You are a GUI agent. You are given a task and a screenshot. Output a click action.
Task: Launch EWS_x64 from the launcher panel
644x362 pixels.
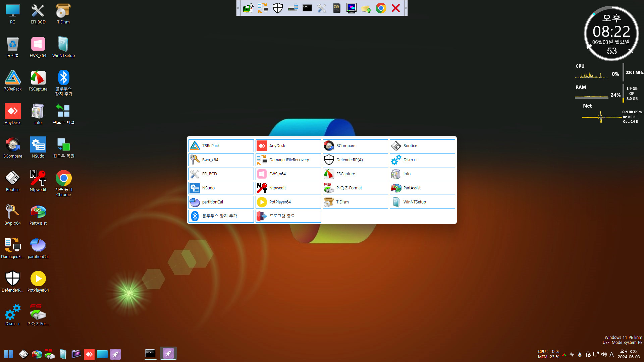tap(288, 174)
